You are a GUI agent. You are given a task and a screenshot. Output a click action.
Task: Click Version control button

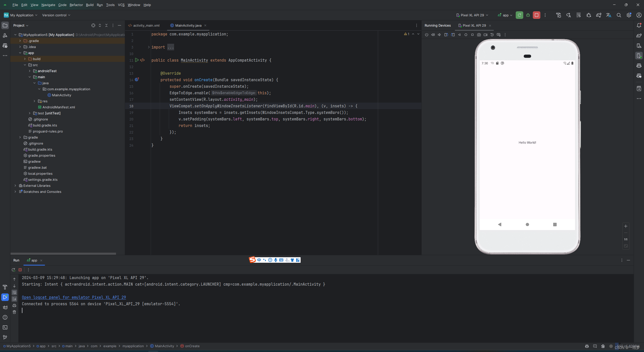click(x=56, y=15)
